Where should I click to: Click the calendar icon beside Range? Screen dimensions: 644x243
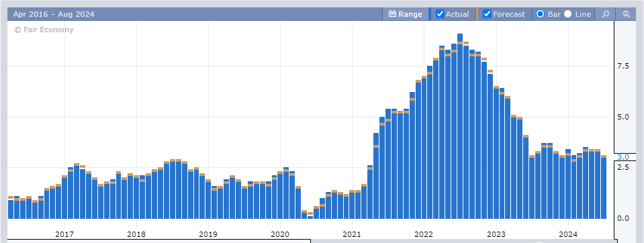392,14
